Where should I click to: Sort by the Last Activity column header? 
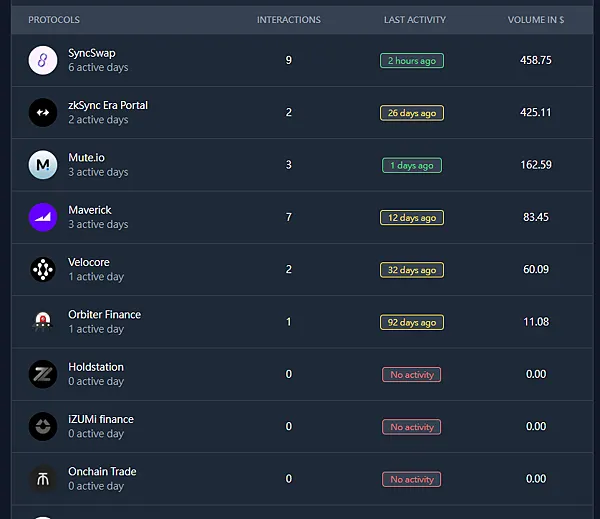click(x=415, y=20)
